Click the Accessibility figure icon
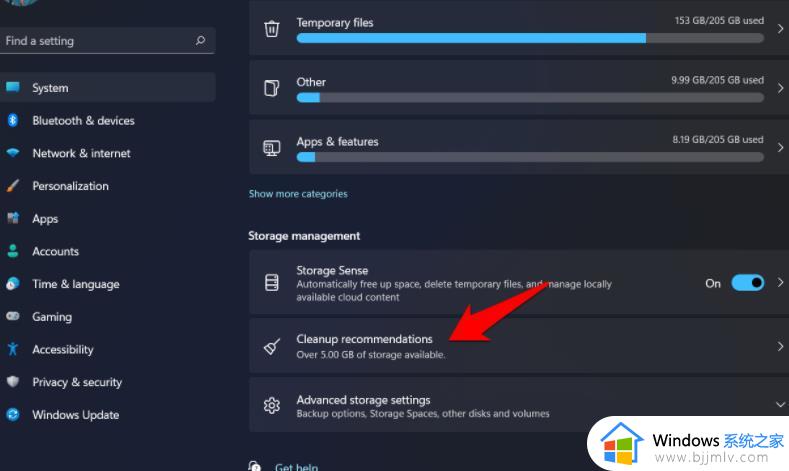 13,349
